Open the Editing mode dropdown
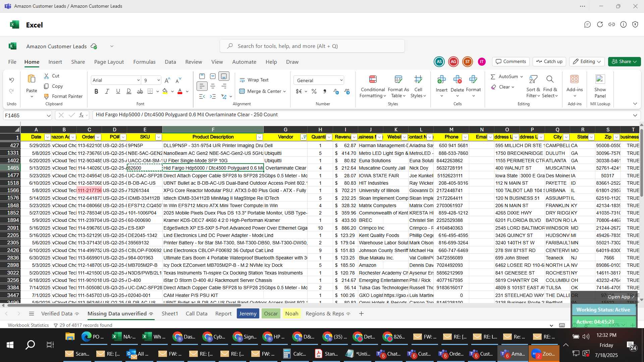 pyautogui.click(x=587, y=61)
